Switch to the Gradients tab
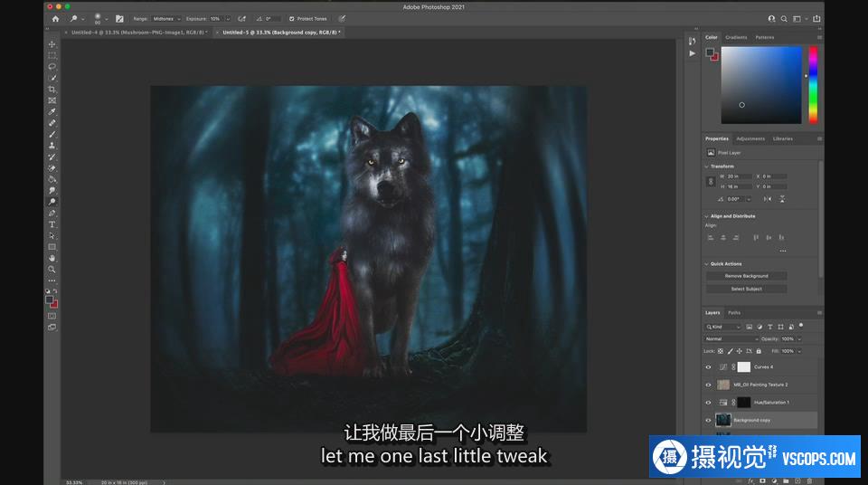This screenshot has height=485, width=868. click(736, 37)
